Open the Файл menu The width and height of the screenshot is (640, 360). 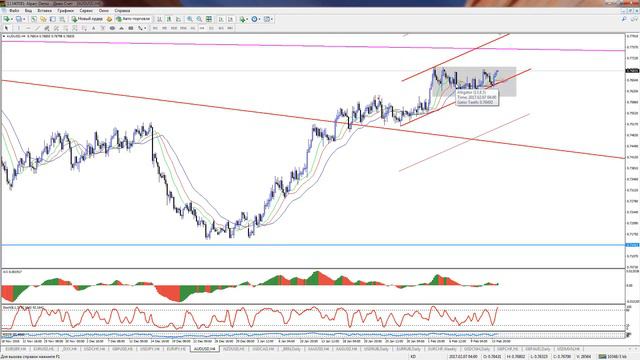[x=13, y=11]
